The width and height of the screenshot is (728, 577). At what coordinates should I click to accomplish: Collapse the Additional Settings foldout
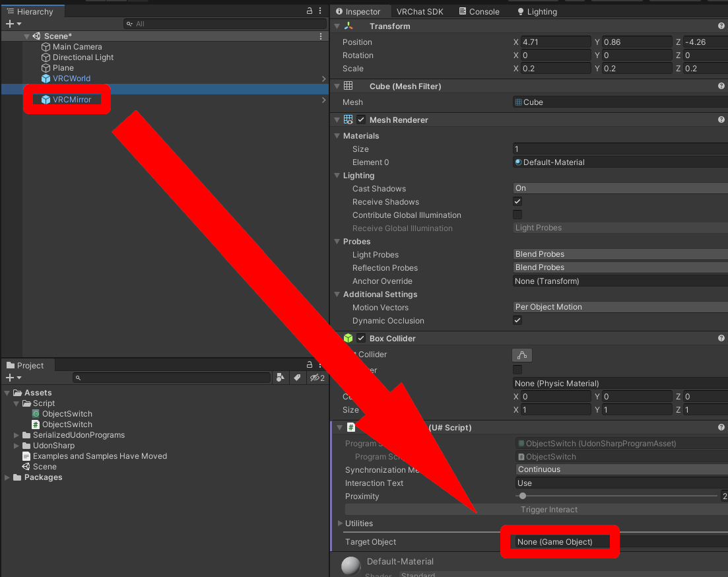pos(337,294)
